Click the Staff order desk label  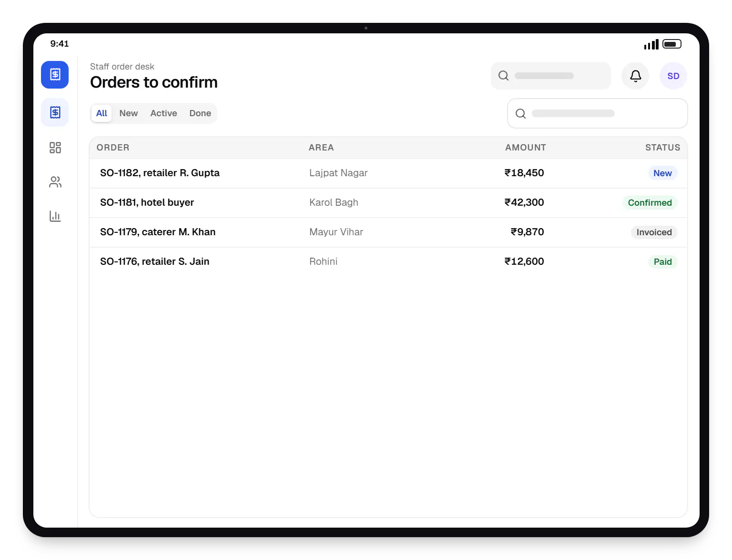pos(122,67)
